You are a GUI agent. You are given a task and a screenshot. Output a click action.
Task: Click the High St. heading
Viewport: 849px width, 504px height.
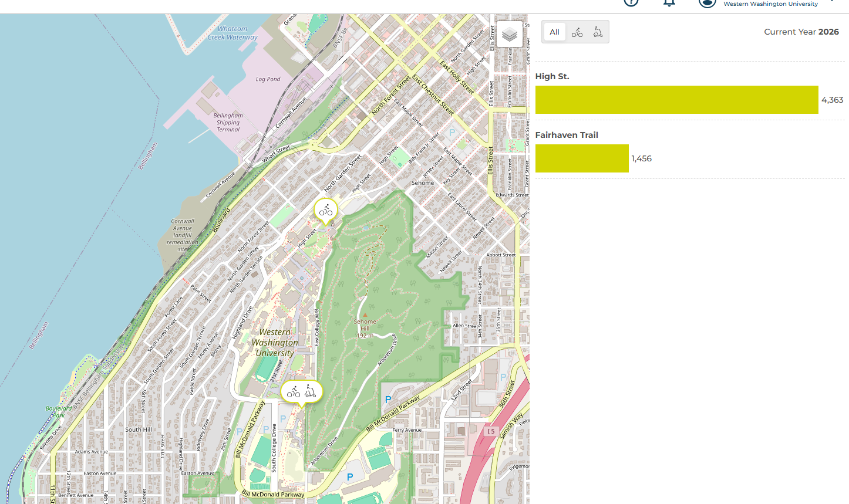[x=552, y=76]
